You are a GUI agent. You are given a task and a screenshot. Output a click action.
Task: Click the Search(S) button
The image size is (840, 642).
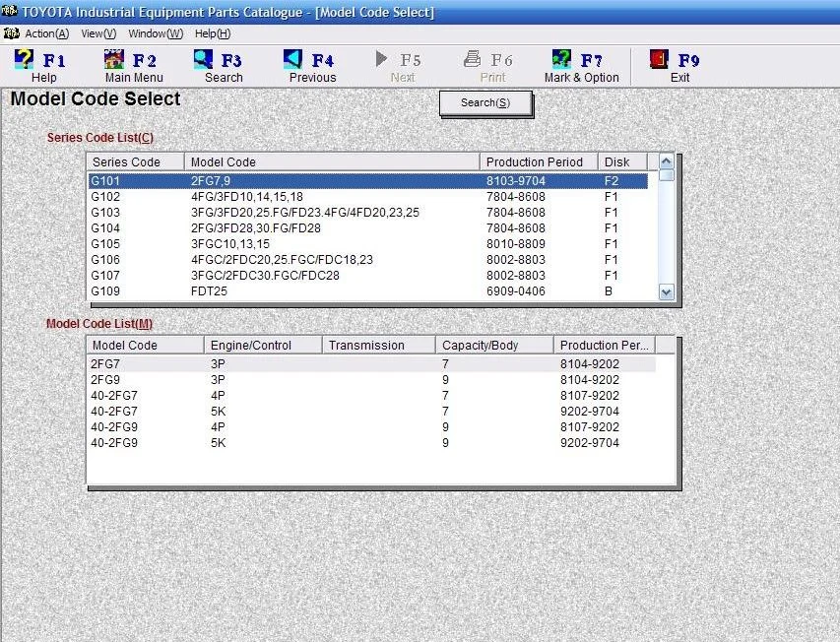click(x=485, y=102)
